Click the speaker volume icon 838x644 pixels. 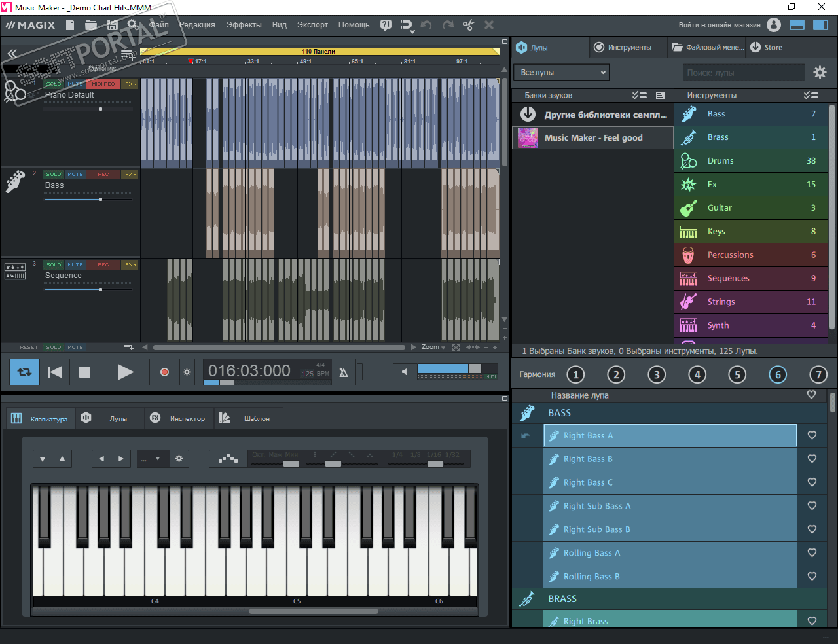coord(404,372)
